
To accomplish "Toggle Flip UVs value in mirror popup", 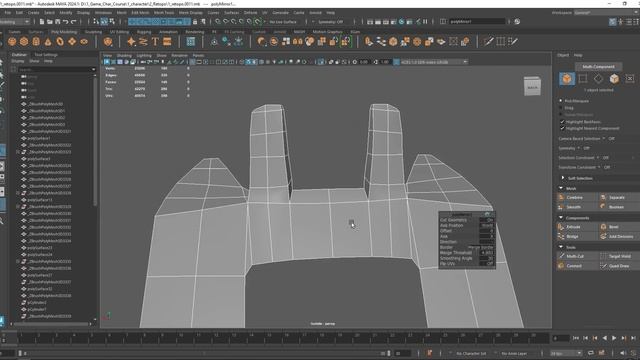I will (487, 264).
